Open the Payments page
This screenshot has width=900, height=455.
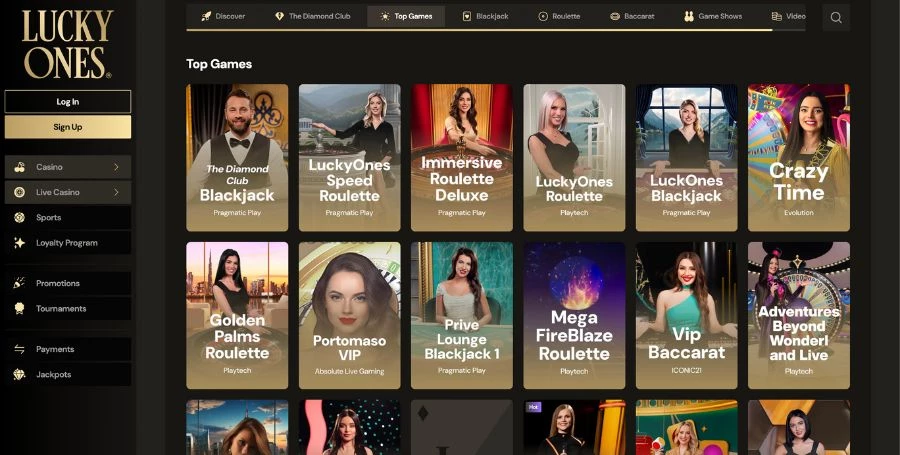point(68,349)
